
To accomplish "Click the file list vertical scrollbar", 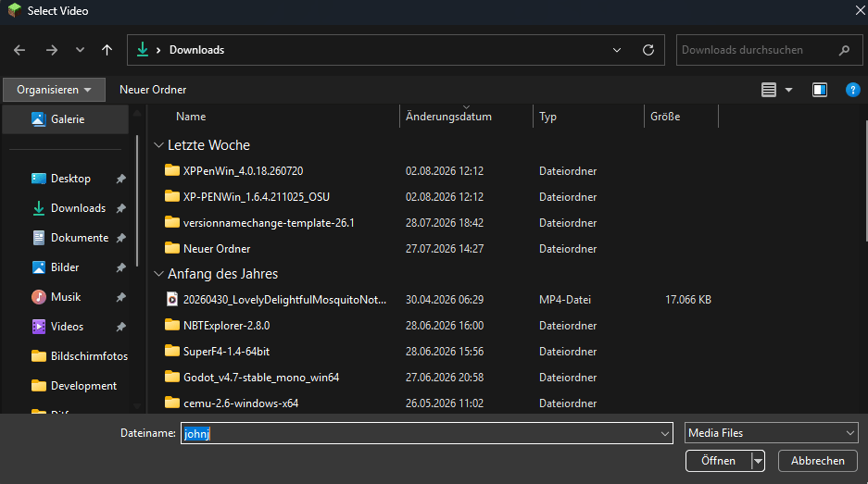I will click(866, 180).
